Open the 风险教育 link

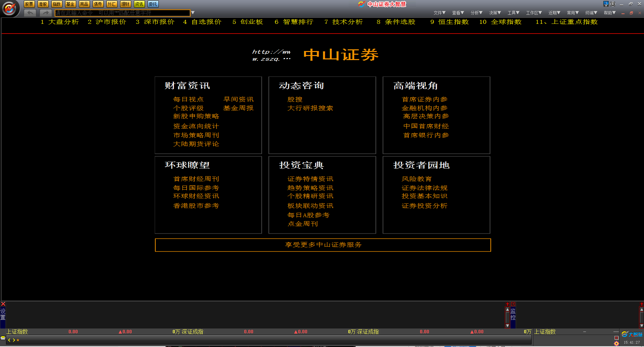click(x=417, y=179)
